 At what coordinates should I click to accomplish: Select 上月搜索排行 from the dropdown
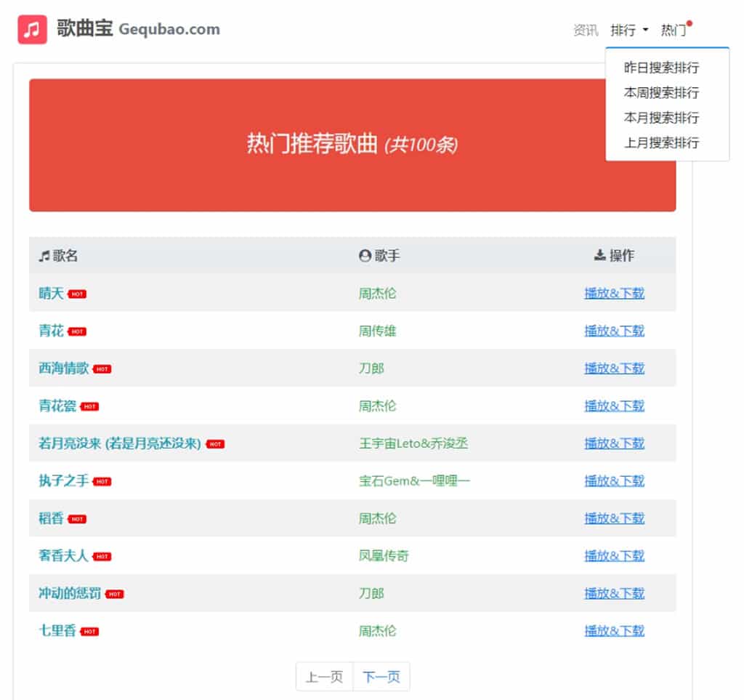(661, 143)
